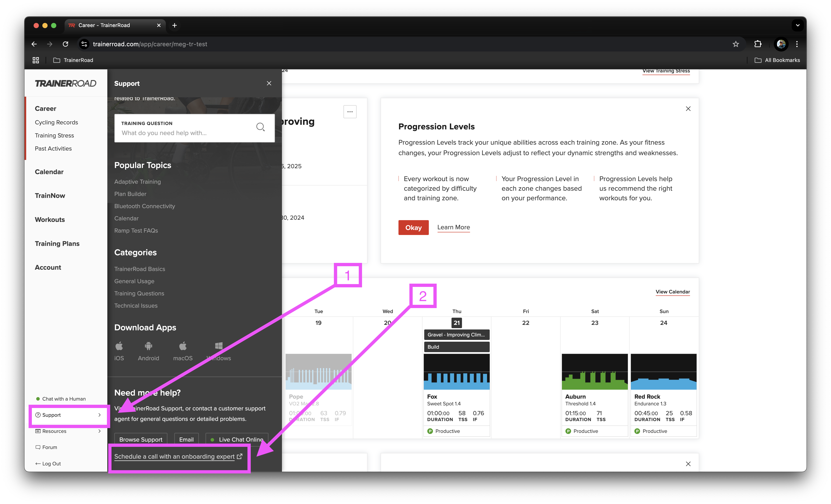Open the Forum link
Screen dimensions: 831x504
[46, 447]
